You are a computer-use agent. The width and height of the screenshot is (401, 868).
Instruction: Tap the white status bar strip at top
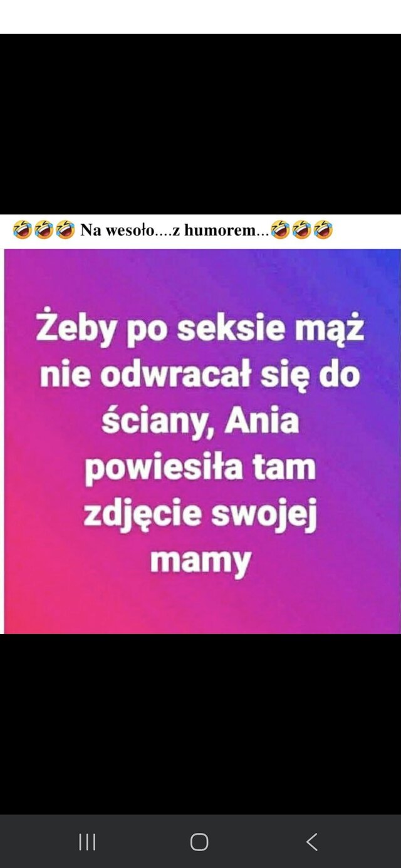point(200,17)
